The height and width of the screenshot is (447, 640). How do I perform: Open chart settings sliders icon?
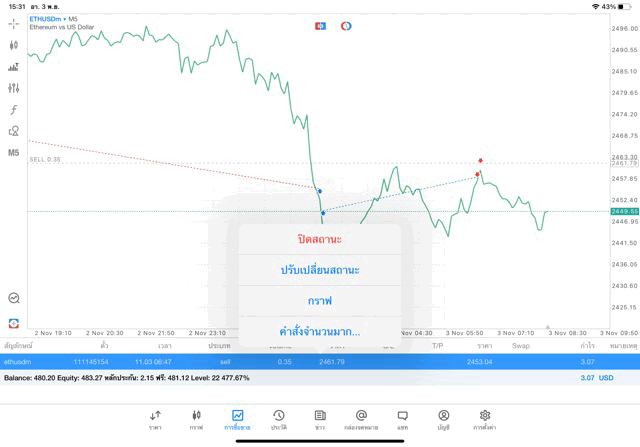tap(13, 88)
